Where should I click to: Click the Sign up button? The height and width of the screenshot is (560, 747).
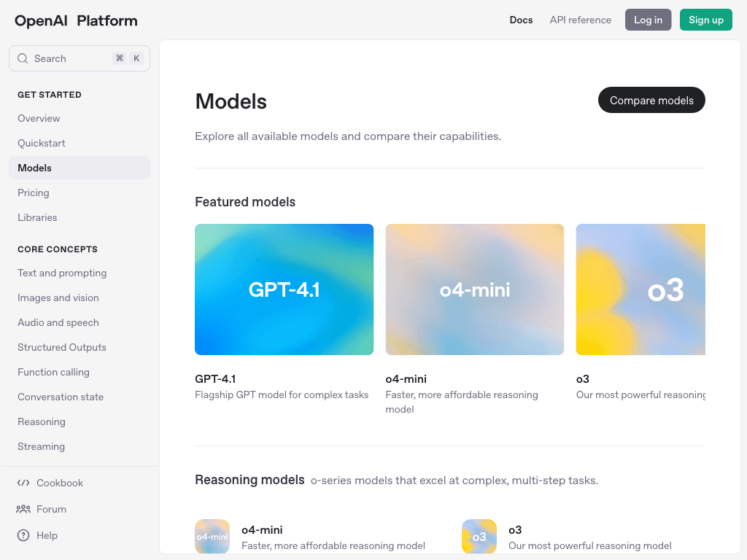click(x=706, y=20)
